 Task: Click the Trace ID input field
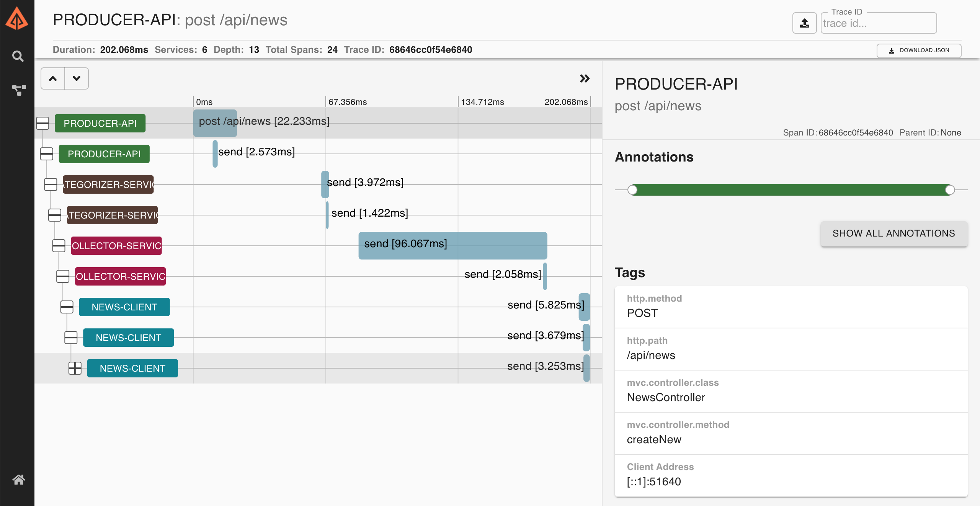pos(878,23)
